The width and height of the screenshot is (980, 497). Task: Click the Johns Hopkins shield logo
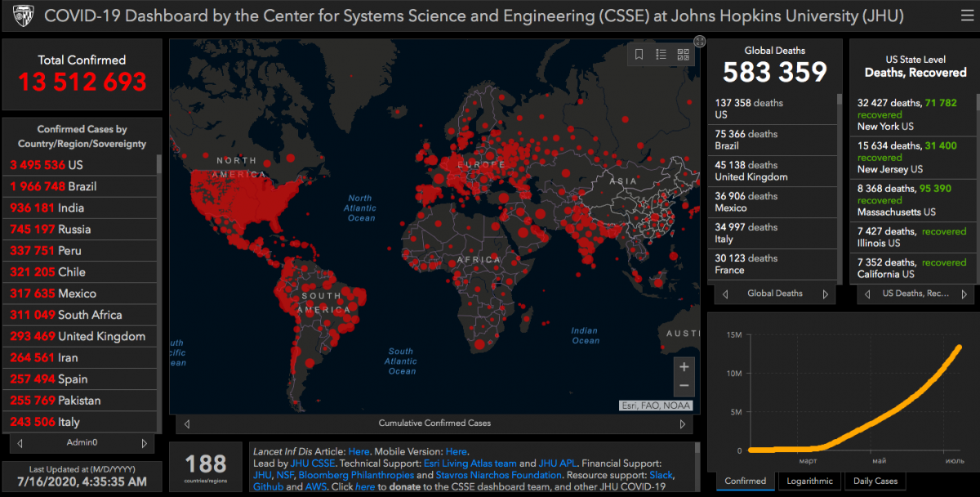click(24, 16)
